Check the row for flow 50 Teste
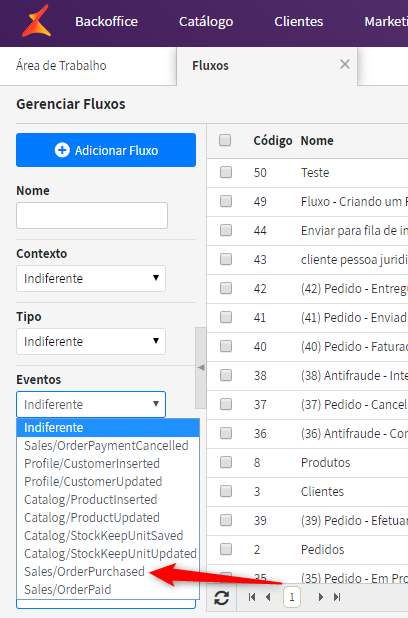This screenshot has height=618, width=408. click(226, 172)
